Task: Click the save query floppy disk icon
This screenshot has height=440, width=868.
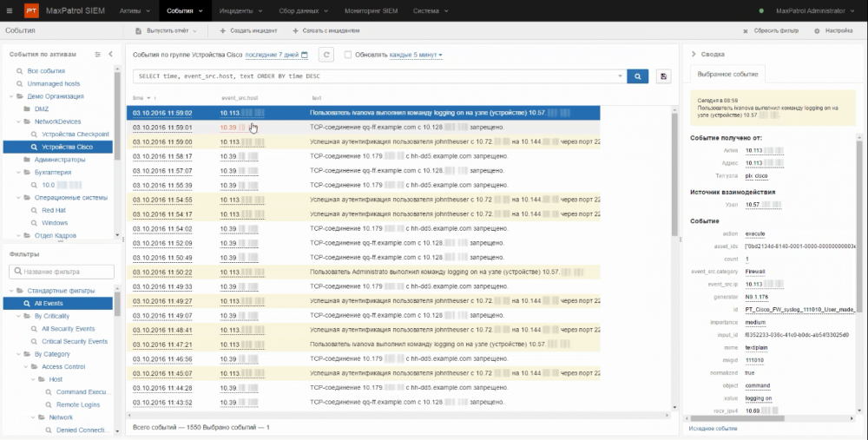Action: click(x=664, y=76)
